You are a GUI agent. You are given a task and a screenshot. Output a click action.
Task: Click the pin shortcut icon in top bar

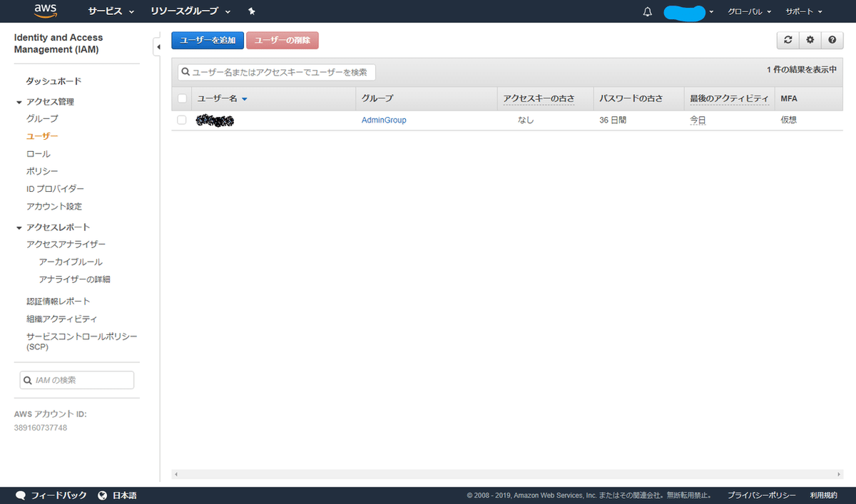250,11
